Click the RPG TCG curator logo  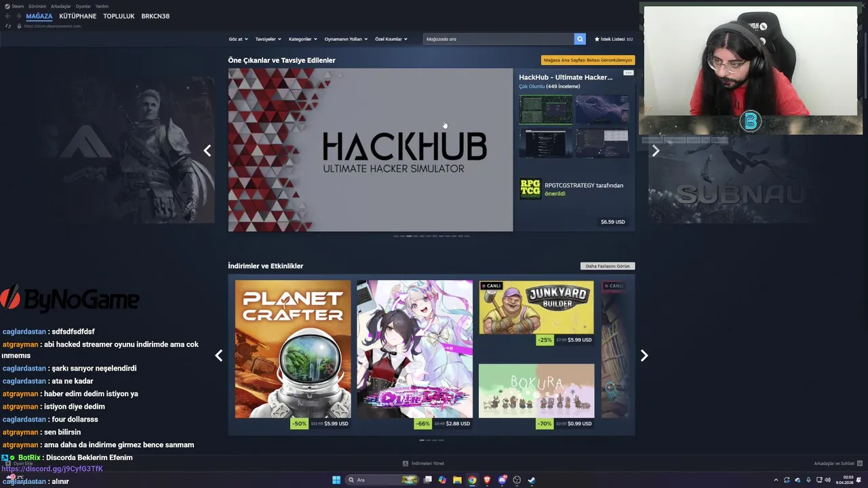530,189
